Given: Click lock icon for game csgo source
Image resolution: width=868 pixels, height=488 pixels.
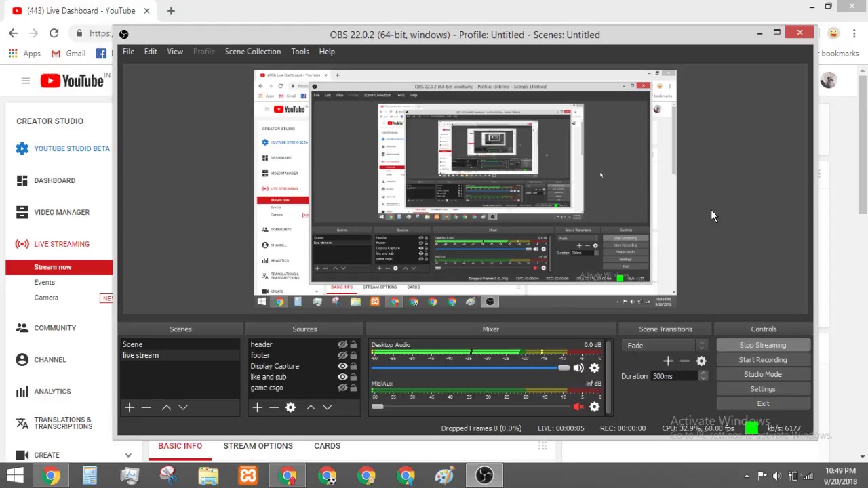Looking at the screenshot, I should point(353,388).
